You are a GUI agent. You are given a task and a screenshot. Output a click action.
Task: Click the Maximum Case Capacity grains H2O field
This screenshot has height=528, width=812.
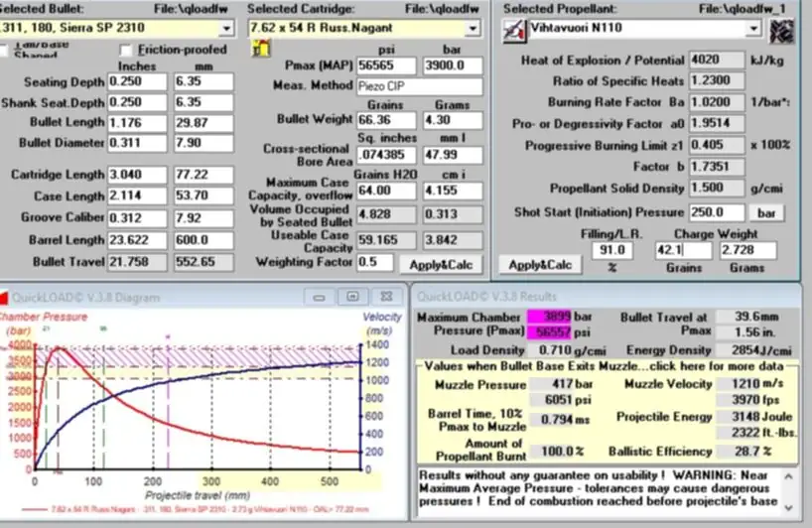pyautogui.click(x=386, y=191)
